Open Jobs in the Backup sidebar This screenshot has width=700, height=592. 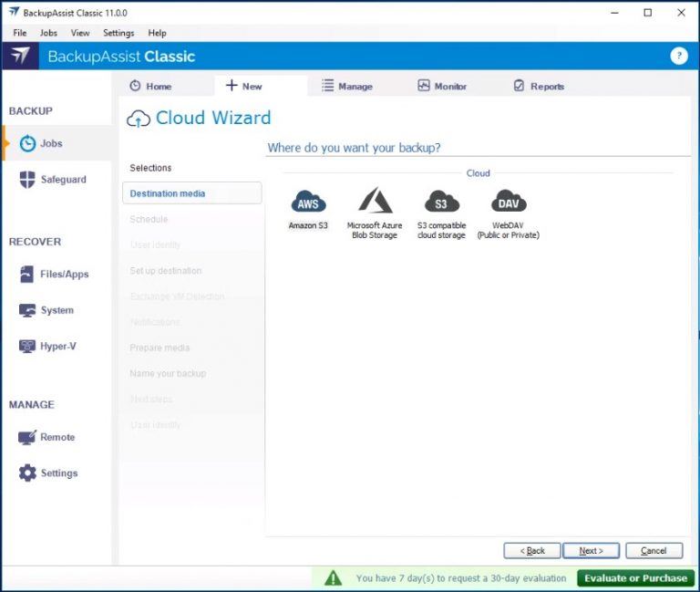point(52,144)
